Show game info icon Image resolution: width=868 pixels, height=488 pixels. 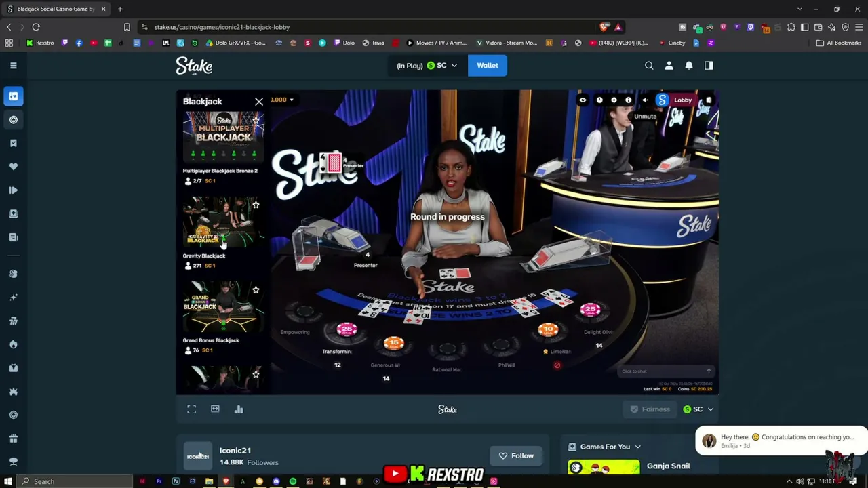[629, 100]
